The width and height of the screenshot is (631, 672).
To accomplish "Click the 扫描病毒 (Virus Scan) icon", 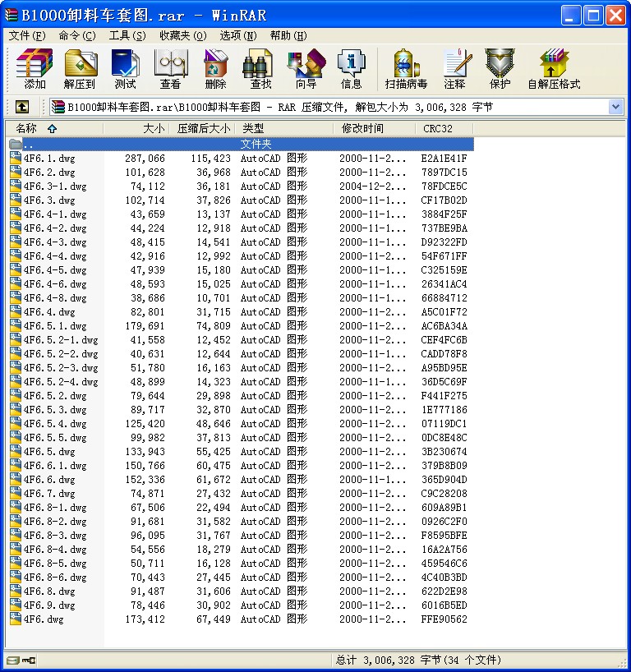I will click(x=406, y=63).
